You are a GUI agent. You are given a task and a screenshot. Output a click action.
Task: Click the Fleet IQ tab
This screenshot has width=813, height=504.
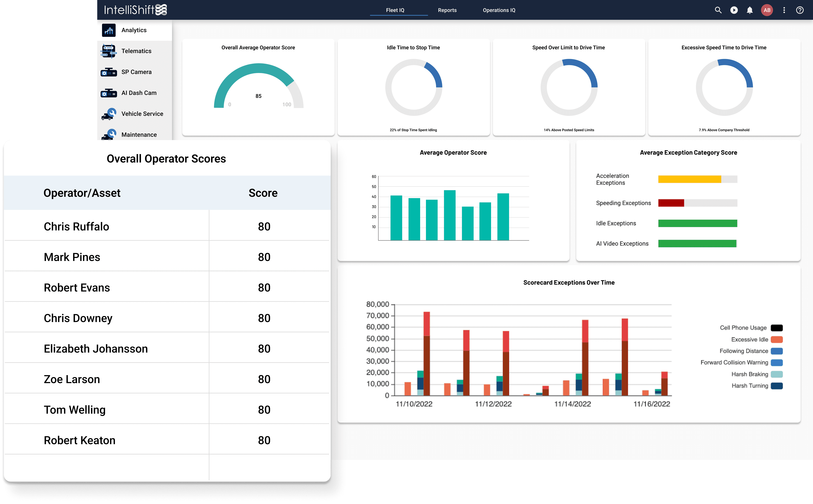click(395, 10)
